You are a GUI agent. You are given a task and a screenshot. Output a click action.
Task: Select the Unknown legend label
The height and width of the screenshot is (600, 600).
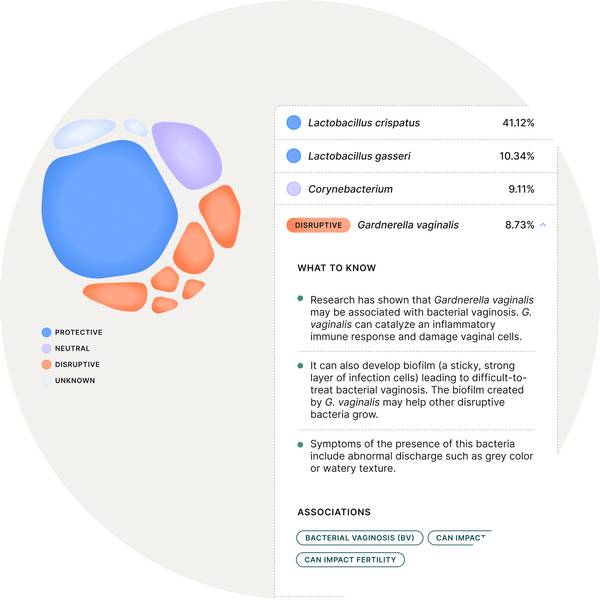point(76,381)
